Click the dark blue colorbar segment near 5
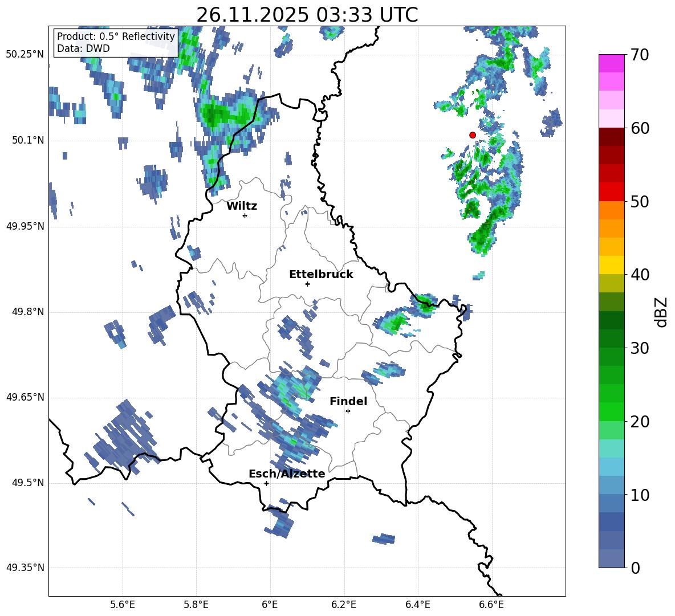 tap(612, 521)
